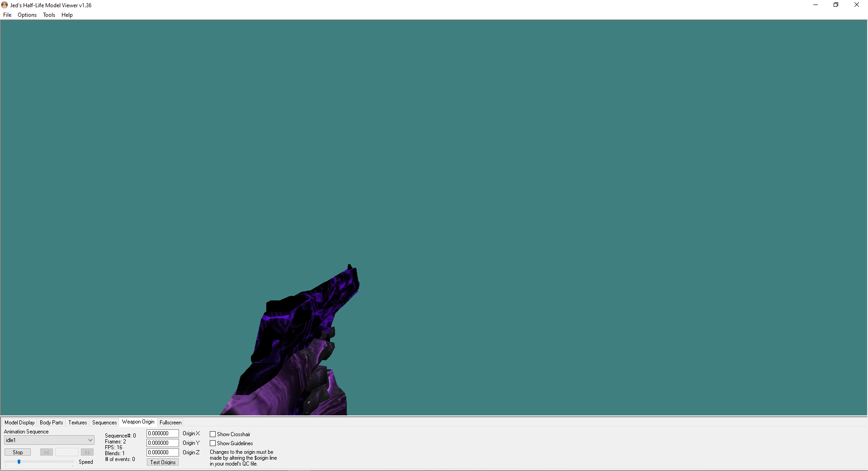Open the File menu
The width and height of the screenshot is (868, 471).
click(7, 15)
